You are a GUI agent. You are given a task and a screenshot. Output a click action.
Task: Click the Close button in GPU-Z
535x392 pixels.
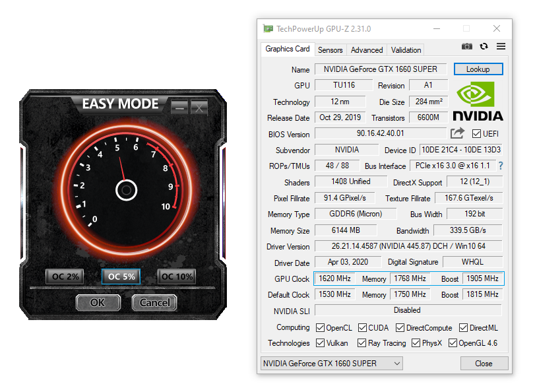click(x=484, y=364)
